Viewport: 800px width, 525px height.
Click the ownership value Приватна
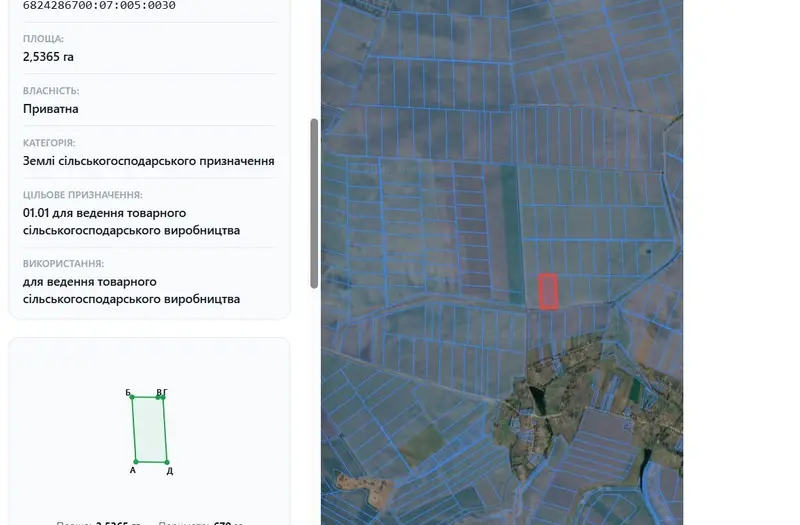pyautogui.click(x=51, y=109)
